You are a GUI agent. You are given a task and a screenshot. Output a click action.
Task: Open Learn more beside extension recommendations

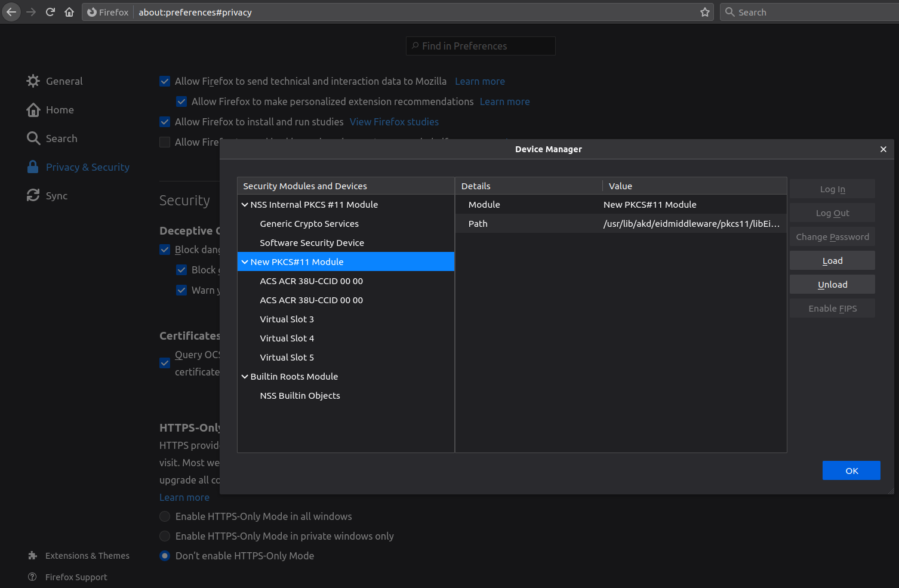[505, 101]
